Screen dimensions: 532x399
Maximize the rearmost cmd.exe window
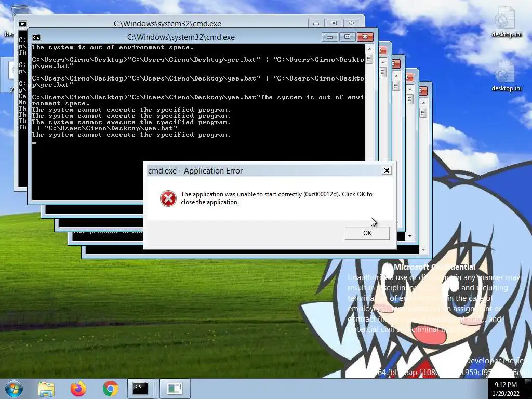334,23
